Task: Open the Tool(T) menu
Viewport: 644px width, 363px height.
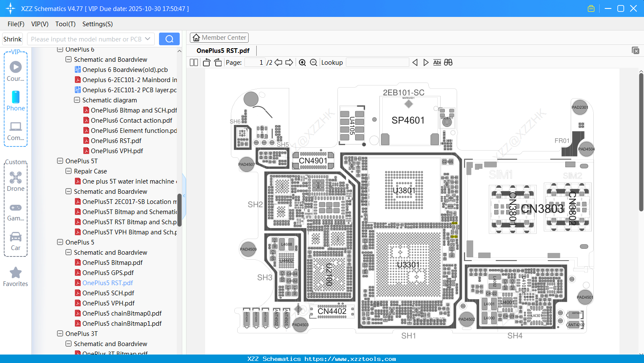Action: tap(65, 24)
